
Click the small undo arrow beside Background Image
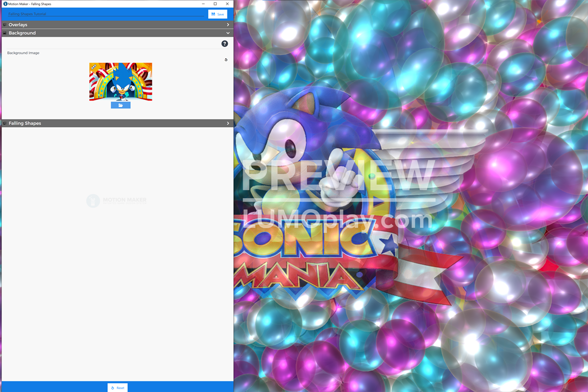point(226,60)
